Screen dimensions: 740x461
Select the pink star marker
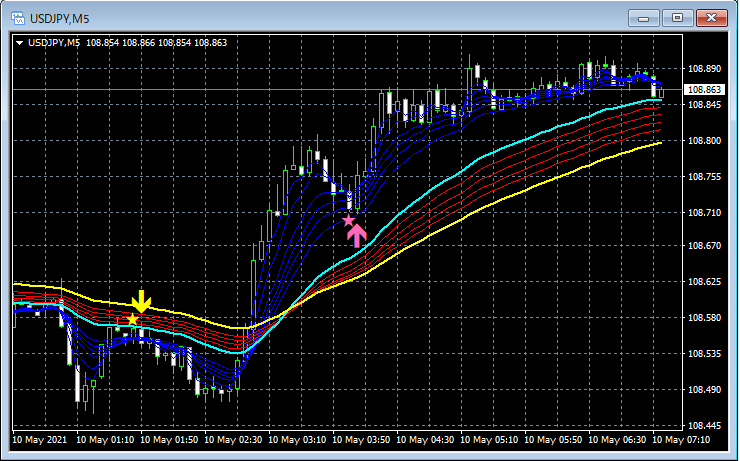coord(348,220)
